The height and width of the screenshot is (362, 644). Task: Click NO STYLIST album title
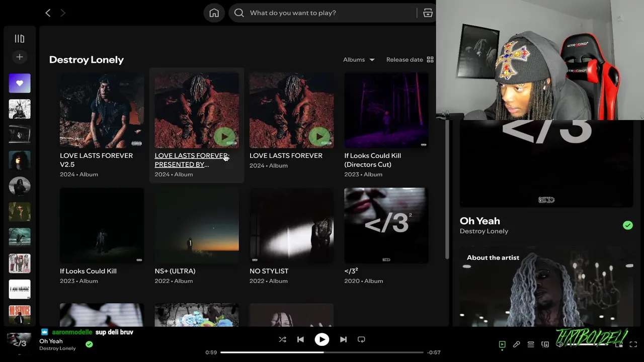(269, 271)
